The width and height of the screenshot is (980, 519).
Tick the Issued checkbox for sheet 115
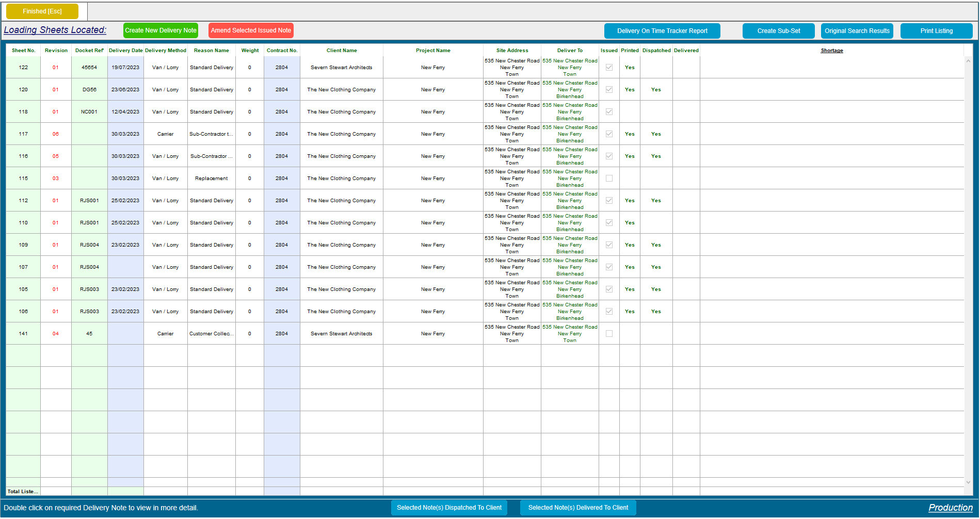point(609,178)
